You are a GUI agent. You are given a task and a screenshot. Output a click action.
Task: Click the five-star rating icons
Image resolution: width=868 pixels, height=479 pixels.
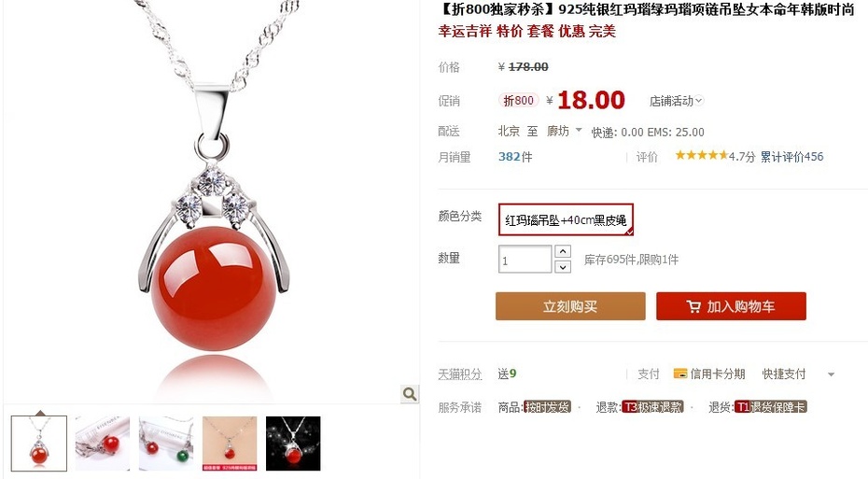[x=701, y=156]
